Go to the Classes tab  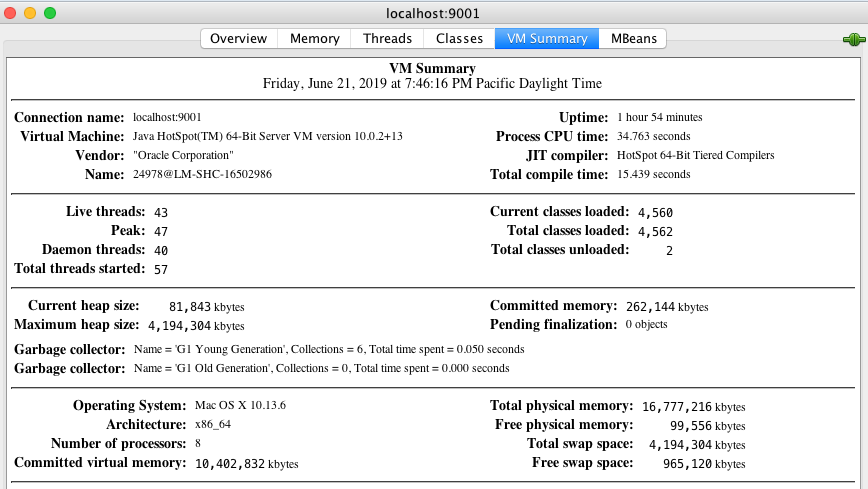(x=459, y=39)
